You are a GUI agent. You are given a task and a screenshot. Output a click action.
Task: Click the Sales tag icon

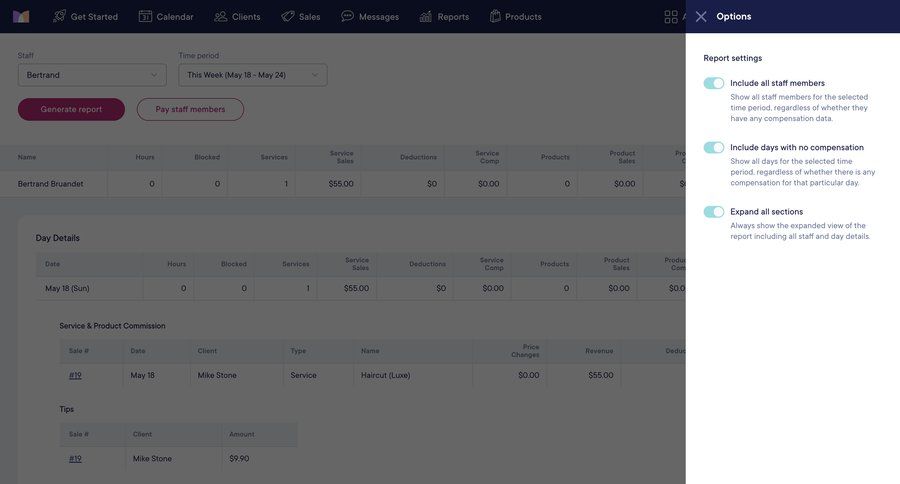[x=288, y=17]
